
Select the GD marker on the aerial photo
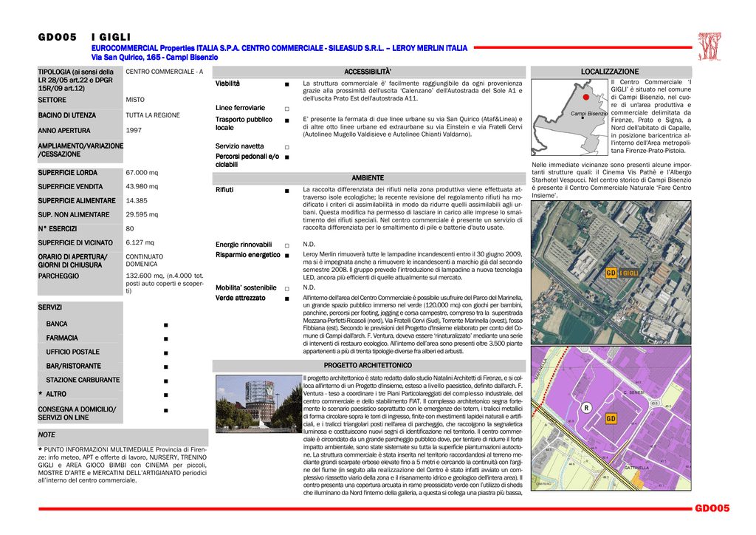click(x=611, y=273)
